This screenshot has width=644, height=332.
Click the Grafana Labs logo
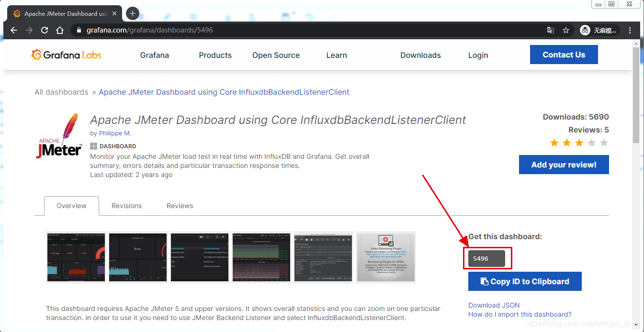pyautogui.click(x=66, y=55)
